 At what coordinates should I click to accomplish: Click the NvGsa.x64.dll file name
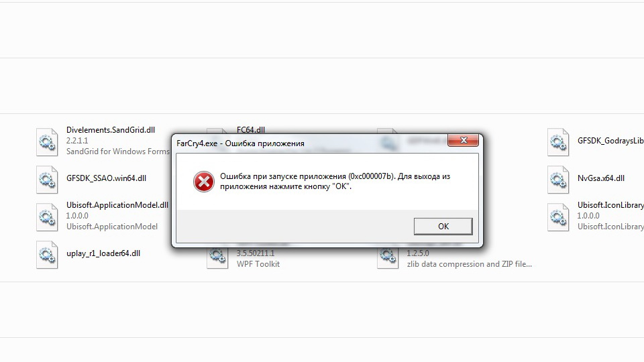(601, 178)
